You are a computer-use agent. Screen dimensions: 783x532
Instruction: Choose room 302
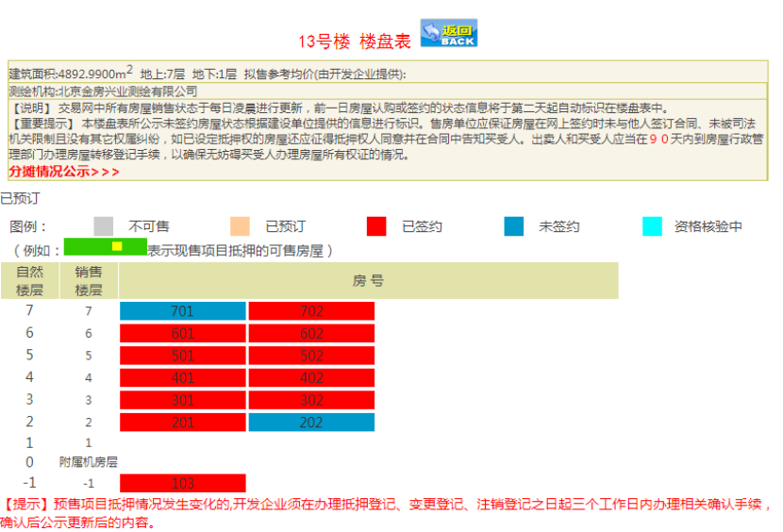(x=311, y=400)
